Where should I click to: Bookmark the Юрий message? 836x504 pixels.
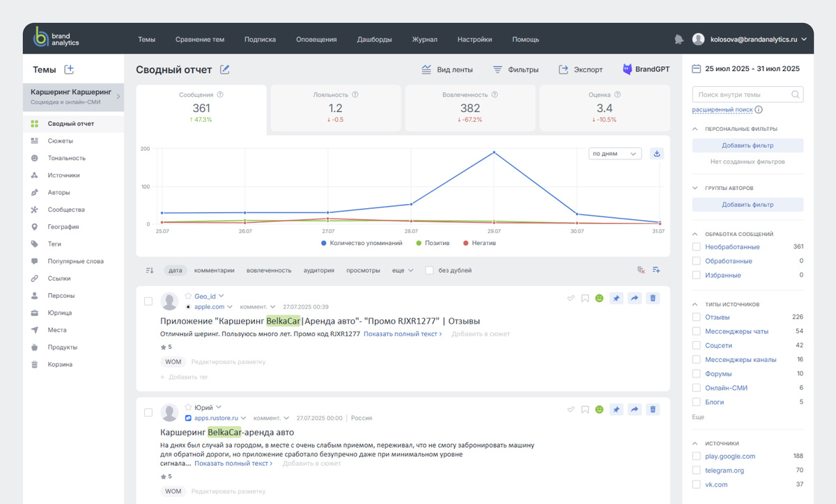point(585,409)
